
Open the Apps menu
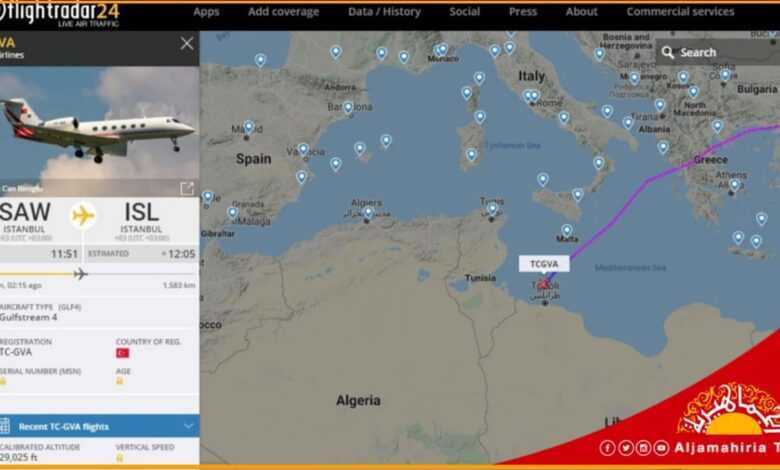206,11
